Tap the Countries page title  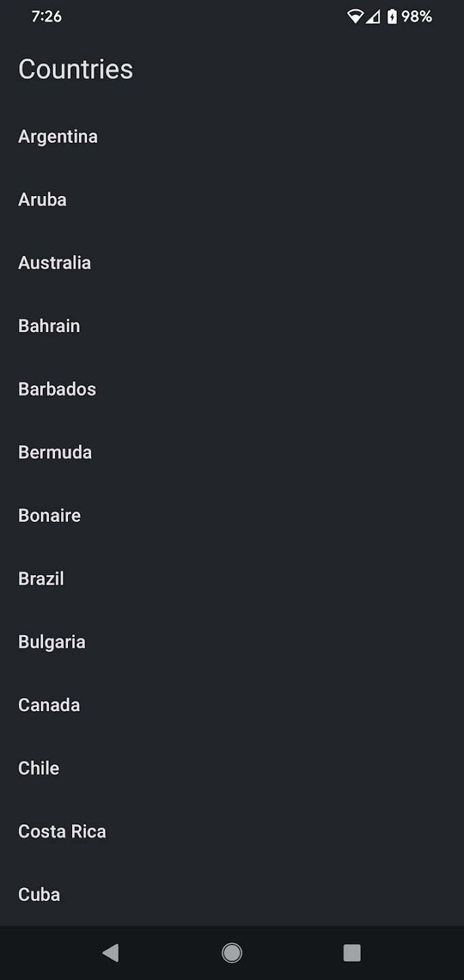tap(76, 69)
